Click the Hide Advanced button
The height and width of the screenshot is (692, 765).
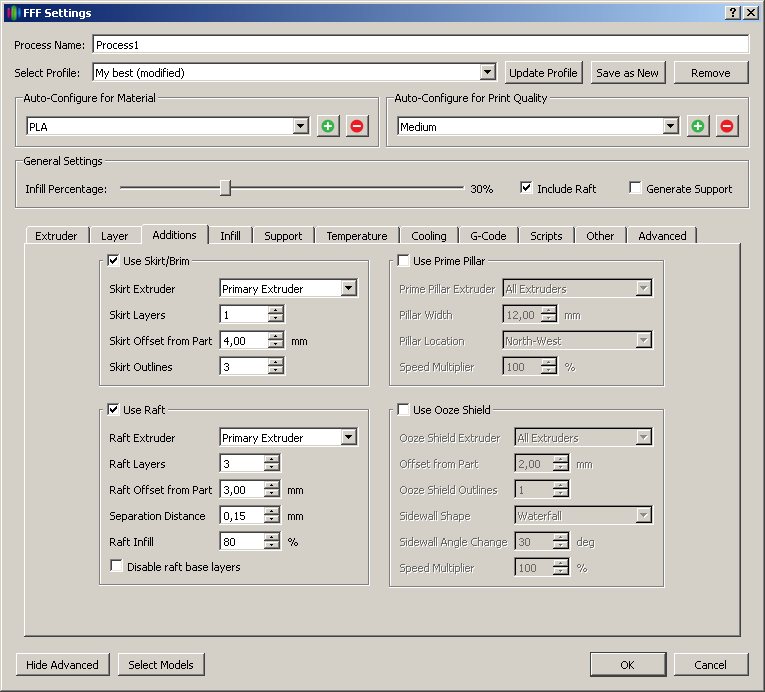(62, 665)
